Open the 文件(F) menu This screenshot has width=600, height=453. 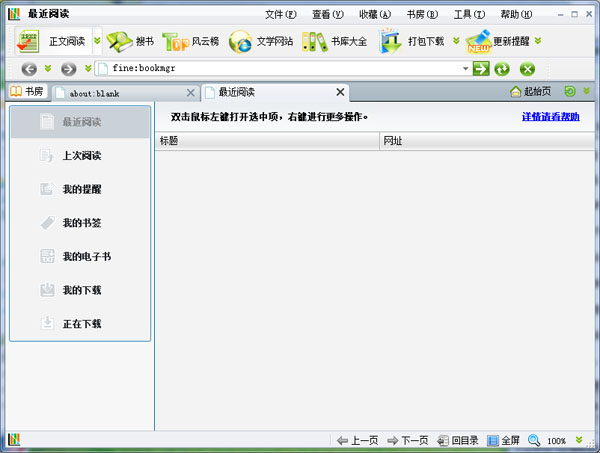[x=280, y=15]
